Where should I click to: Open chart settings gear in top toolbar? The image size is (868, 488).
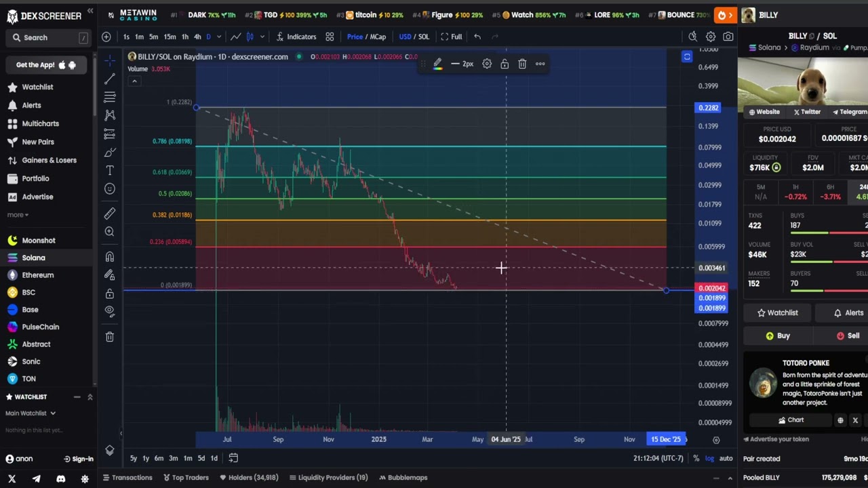(711, 37)
